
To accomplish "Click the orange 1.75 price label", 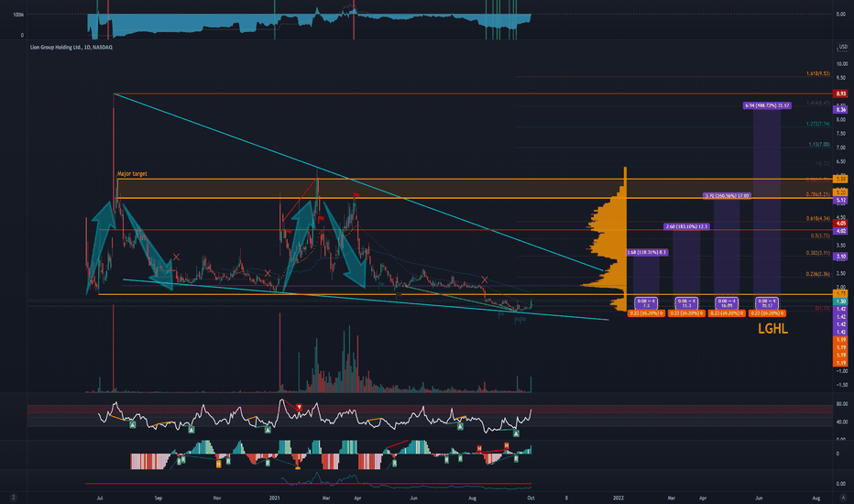I will 841,293.
